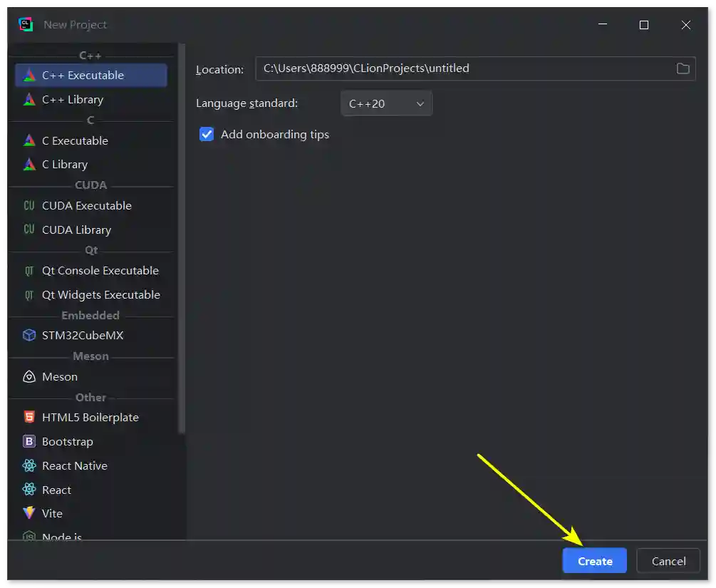The image size is (716, 588).
Task: Select the CUDA Executable icon
Action: click(x=29, y=206)
